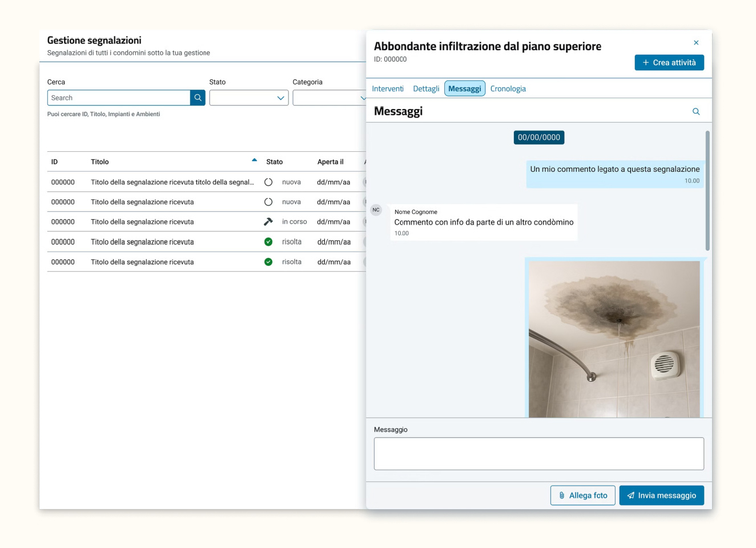Click the messages panel vertical scrollbar

(x=707, y=191)
